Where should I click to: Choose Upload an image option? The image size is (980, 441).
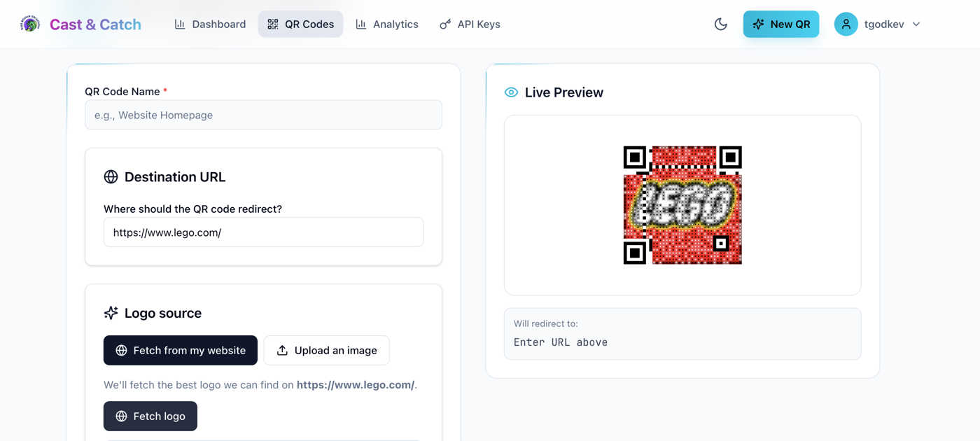click(326, 350)
